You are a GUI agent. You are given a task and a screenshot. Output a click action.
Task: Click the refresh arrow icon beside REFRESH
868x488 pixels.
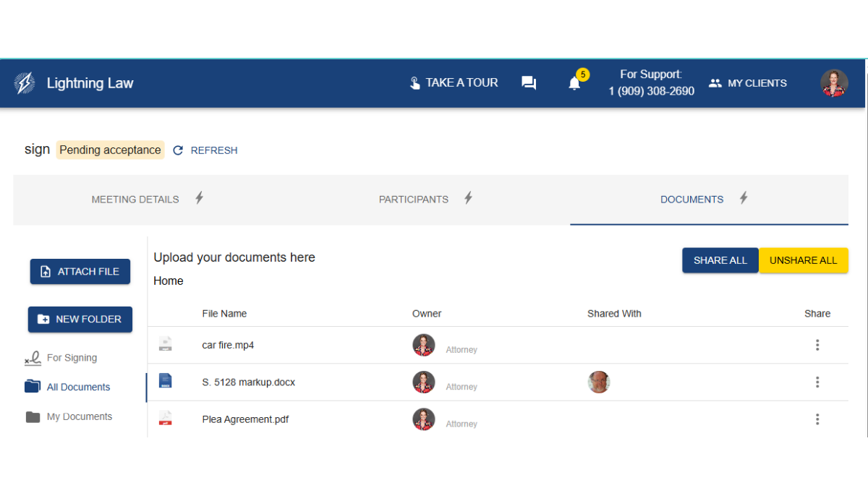(x=178, y=150)
